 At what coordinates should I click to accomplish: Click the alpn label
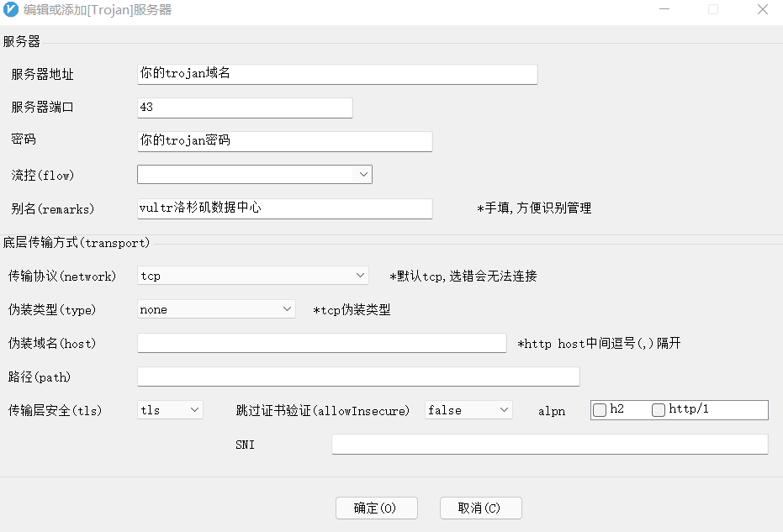tap(552, 411)
